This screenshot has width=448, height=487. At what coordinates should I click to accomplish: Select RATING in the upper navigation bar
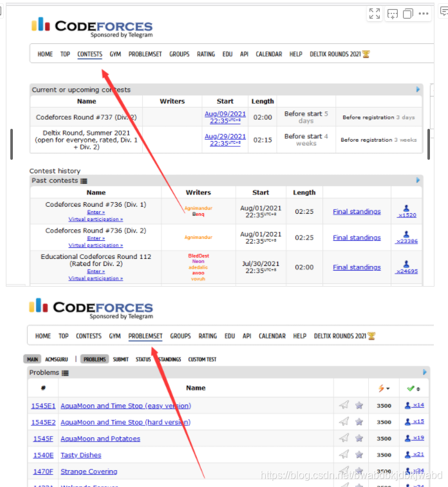click(206, 54)
